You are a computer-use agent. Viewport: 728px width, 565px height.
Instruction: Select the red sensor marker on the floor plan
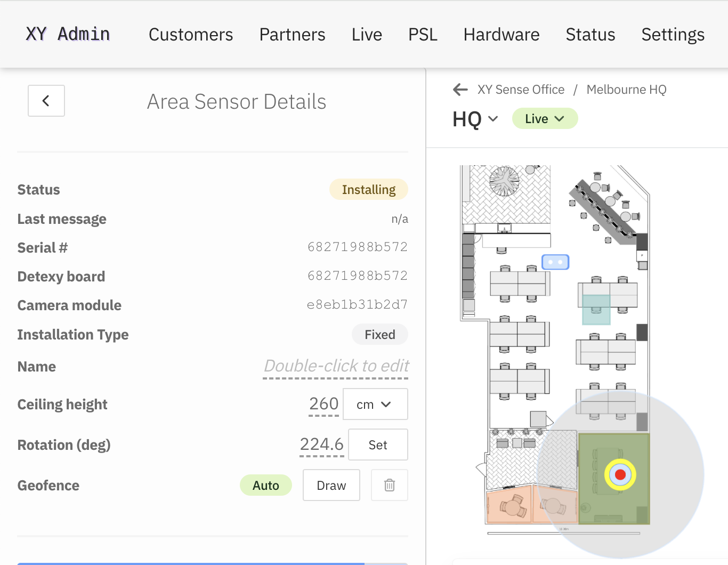(620, 474)
